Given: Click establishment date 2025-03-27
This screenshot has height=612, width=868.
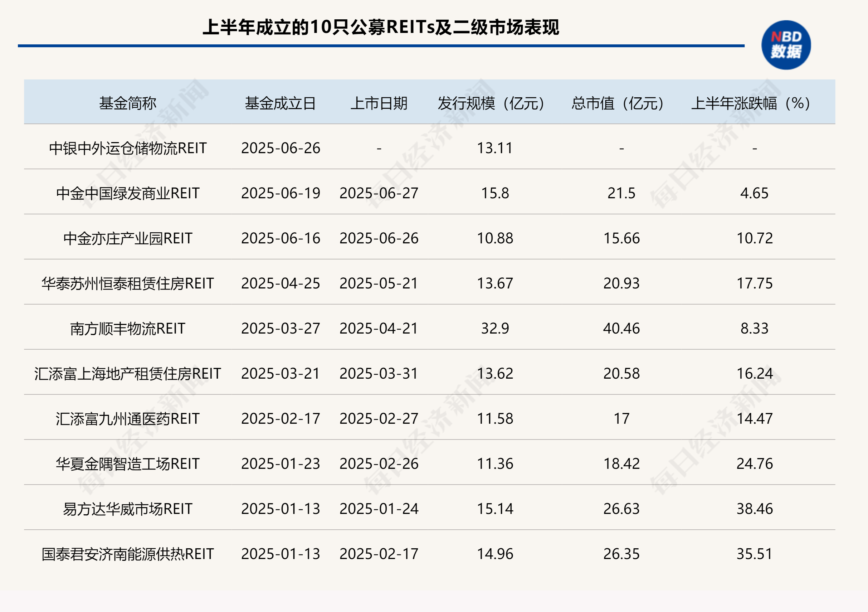Looking at the screenshot, I should (281, 328).
